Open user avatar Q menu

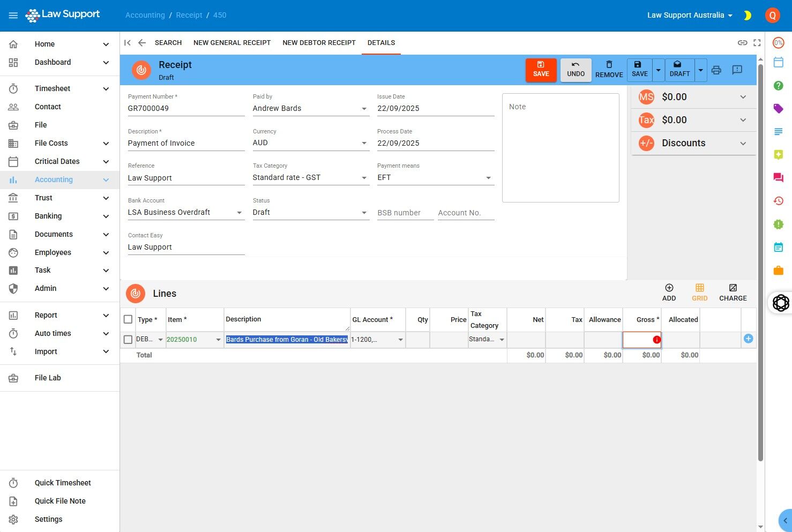(772, 16)
